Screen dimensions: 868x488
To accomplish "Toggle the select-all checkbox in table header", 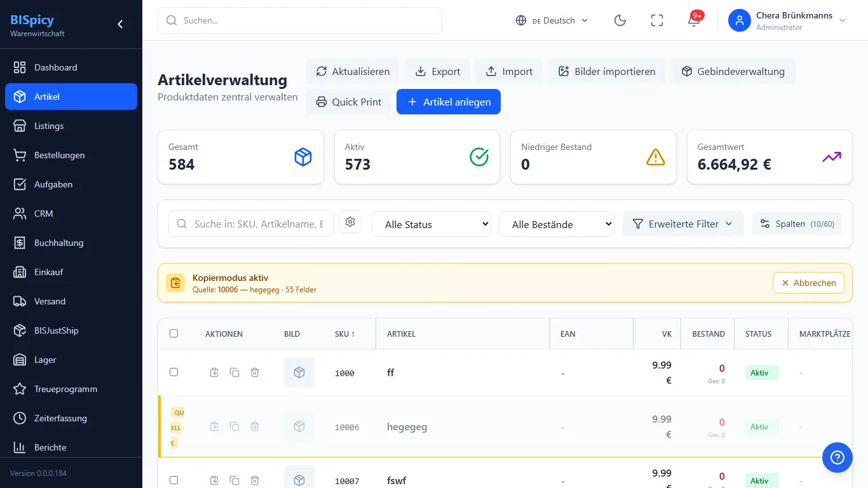I will tap(174, 334).
